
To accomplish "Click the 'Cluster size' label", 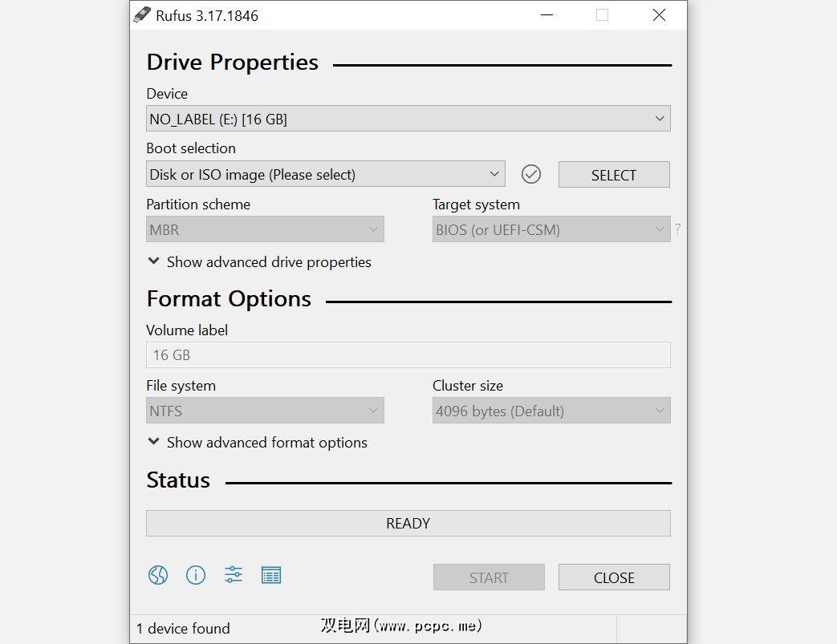I will point(468,386).
